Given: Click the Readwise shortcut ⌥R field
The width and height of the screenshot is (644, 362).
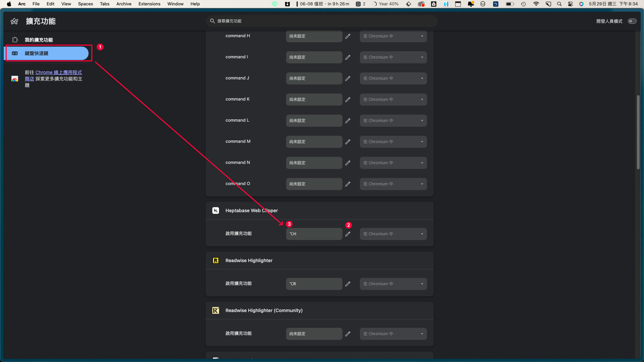Looking at the screenshot, I should click(x=314, y=283).
